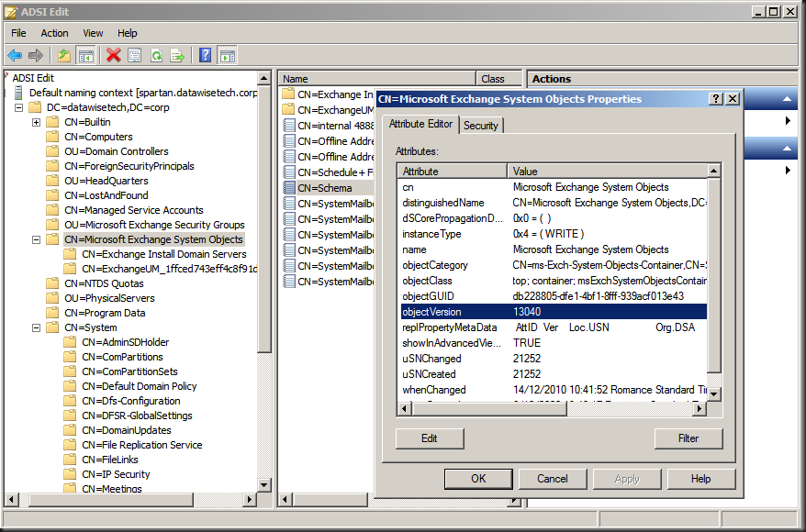Toggle the Show/Hide Action Pane toolbar icon
Viewport: 806px width, 532px height.
(227, 55)
